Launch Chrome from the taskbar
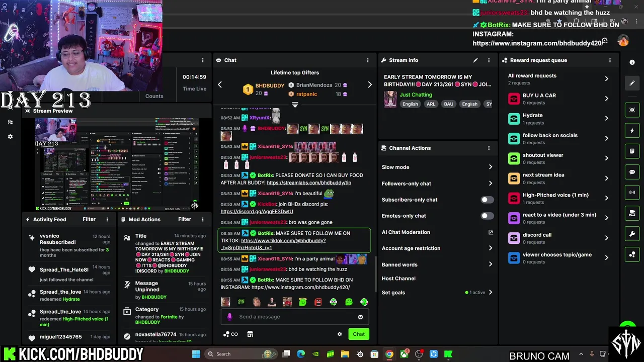This screenshot has height=362, width=644. click(x=389, y=354)
